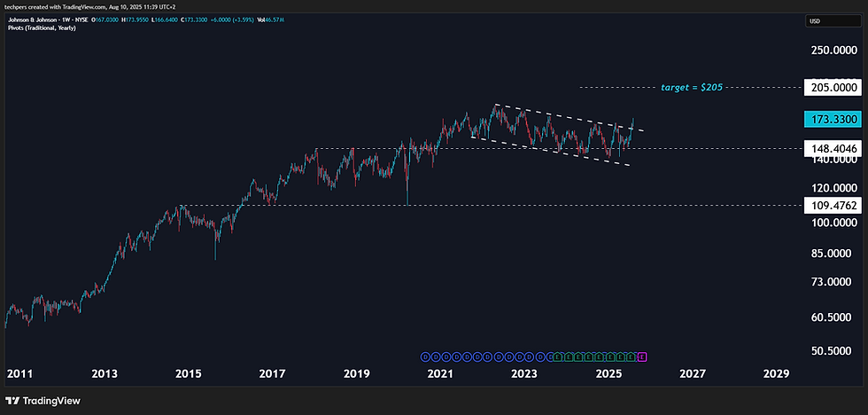This screenshot has height=415, width=868.
Task: Click the 109.4762 price level label
Action: tap(833, 206)
